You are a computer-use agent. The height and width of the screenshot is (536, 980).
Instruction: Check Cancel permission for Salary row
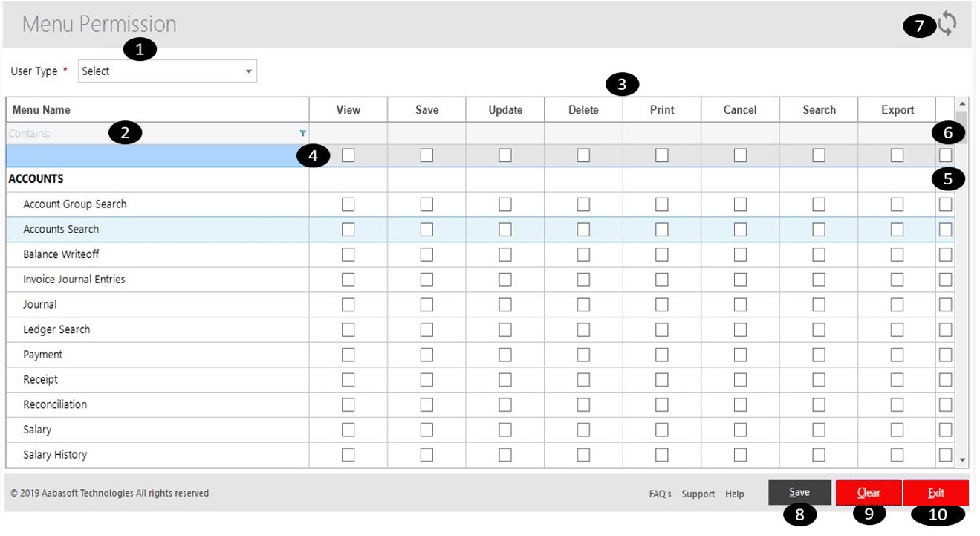(x=739, y=429)
